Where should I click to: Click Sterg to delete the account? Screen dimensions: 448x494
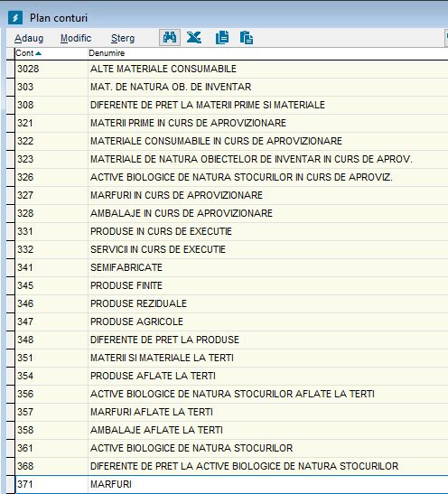123,38
